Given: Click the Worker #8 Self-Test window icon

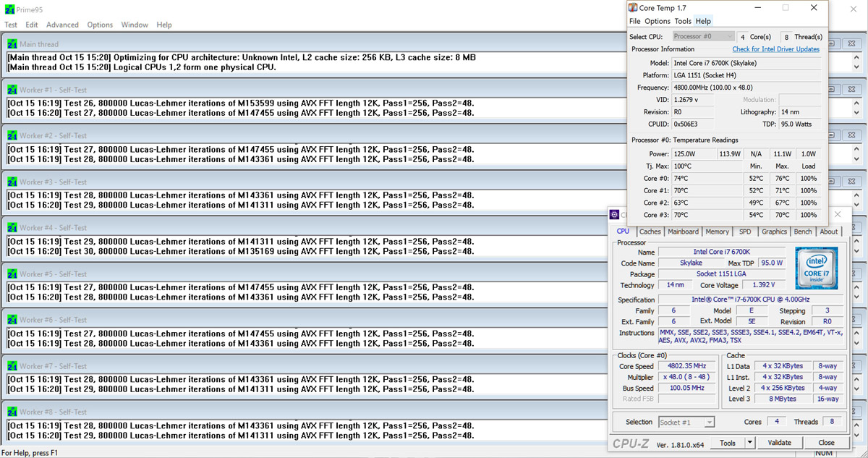Looking at the screenshot, I should (x=12, y=412).
